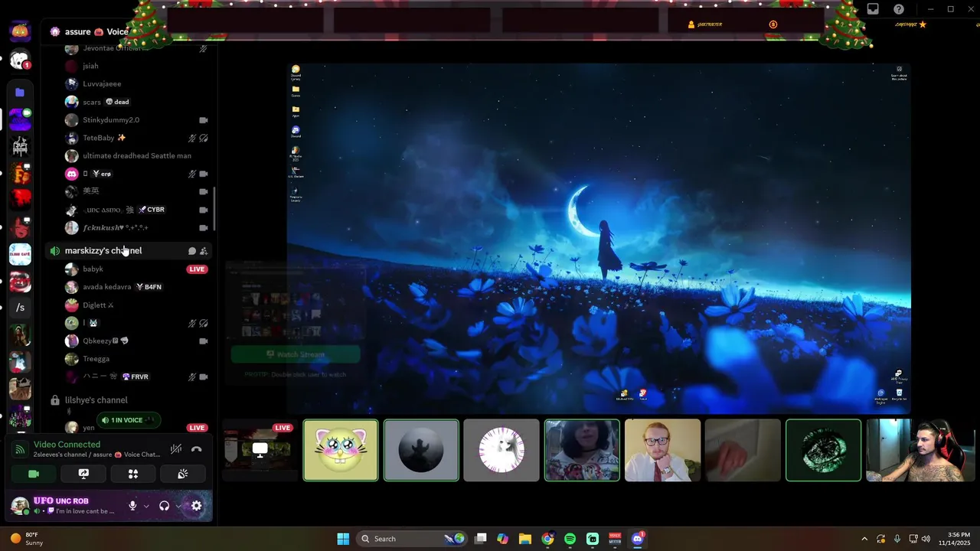Open Discord inbox icon at top right

[873, 9]
